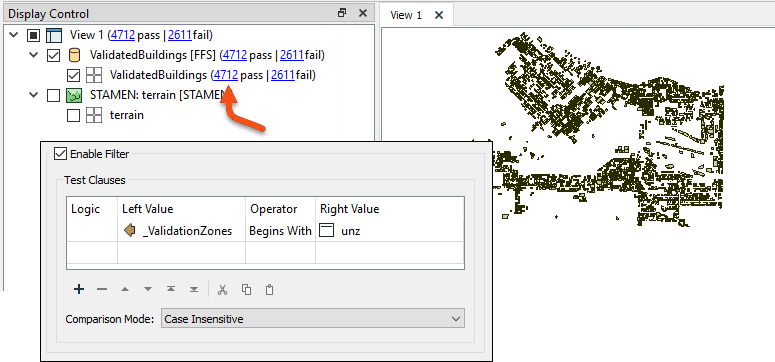
Task: Click the remove clause minus icon
Action: pyautogui.click(x=102, y=289)
